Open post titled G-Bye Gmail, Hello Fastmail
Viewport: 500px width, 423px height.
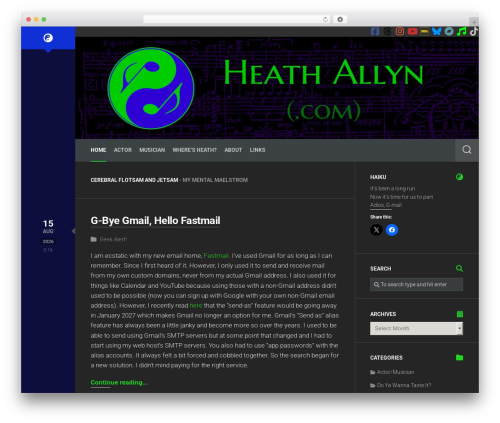point(155,220)
